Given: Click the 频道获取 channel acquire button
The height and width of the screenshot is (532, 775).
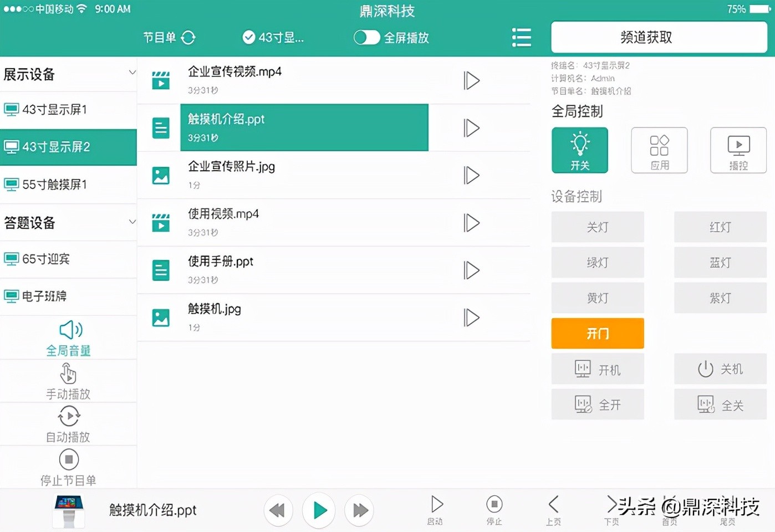Looking at the screenshot, I should pyautogui.click(x=659, y=37).
